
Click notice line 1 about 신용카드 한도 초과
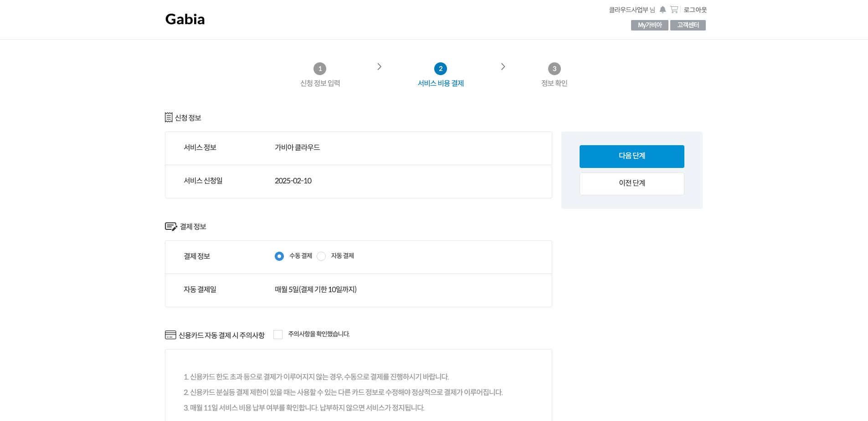click(316, 377)
